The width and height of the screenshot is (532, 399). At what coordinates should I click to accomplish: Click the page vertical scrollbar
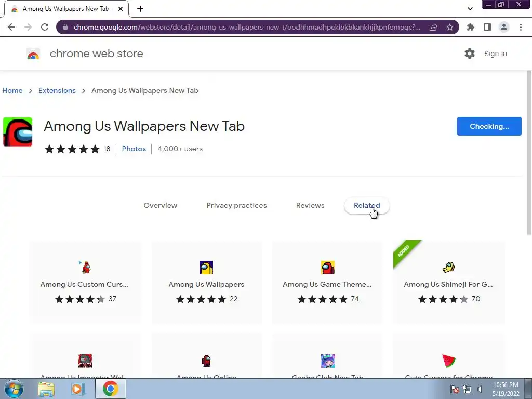tap(529, 153)
